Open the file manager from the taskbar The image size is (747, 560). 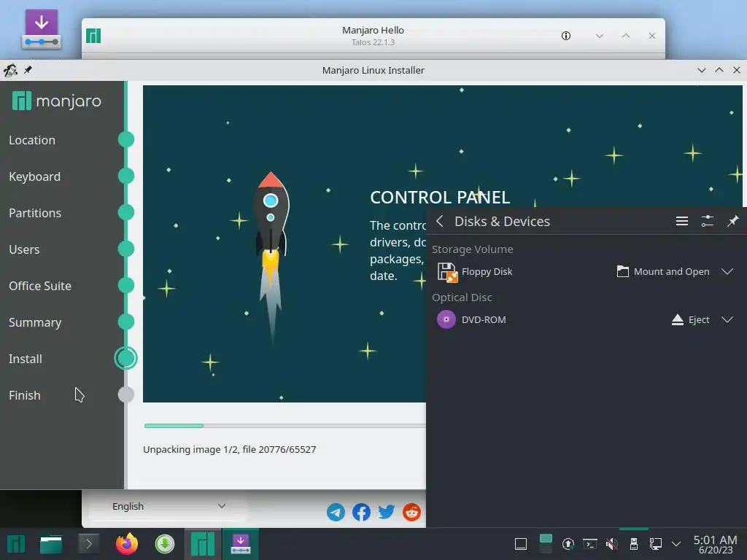(51, 544)
